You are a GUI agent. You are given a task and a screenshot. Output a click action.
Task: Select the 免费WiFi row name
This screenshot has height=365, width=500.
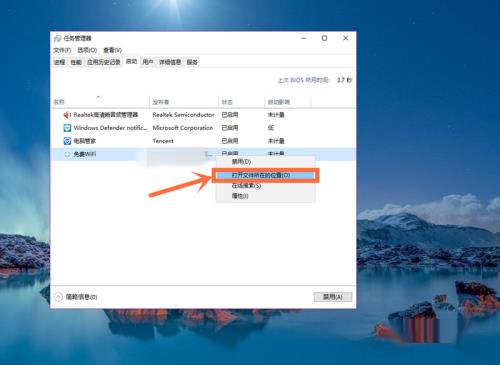click(x=85, y=154)
